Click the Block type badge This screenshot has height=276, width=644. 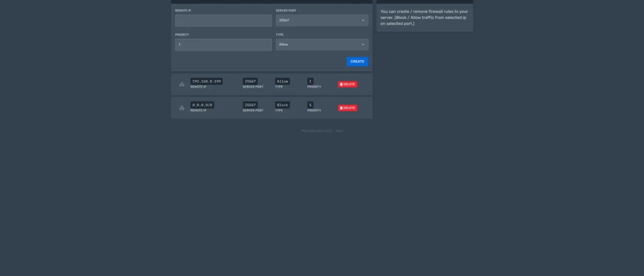(282, 105)
